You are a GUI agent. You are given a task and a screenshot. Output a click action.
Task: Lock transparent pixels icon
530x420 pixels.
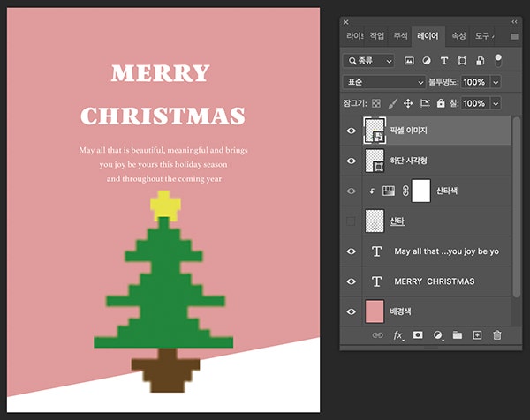[x=375, y=103]
